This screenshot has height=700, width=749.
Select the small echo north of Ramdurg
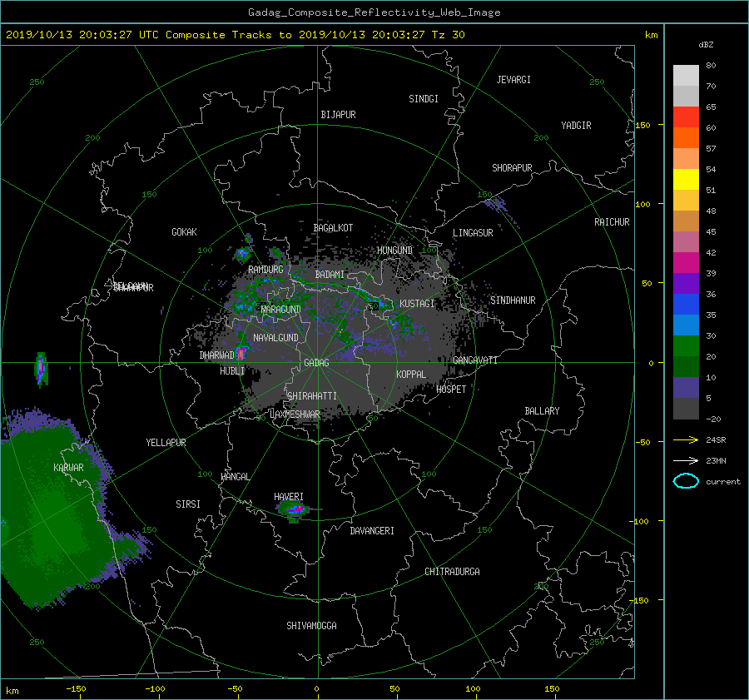point(243,253)
